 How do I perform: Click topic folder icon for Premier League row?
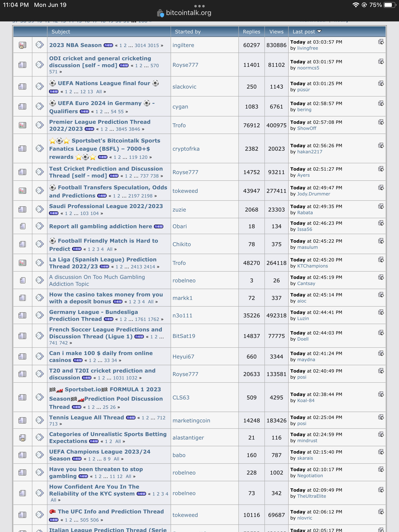(23, 125)
